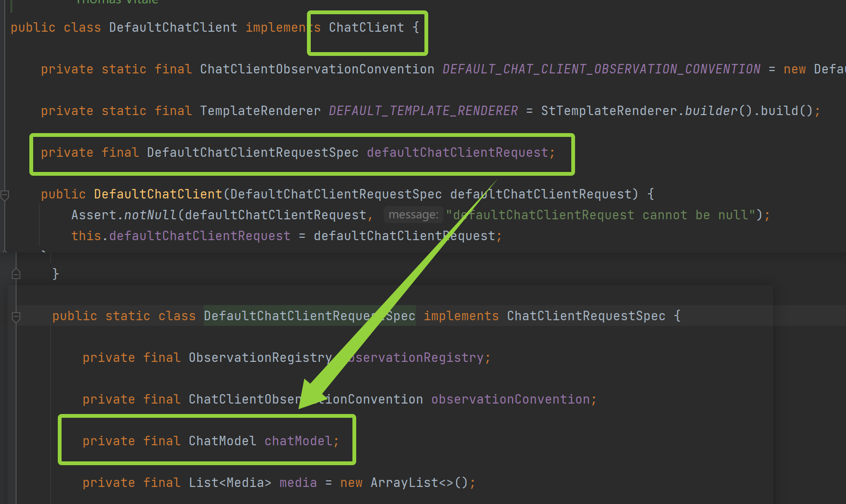Click ChatClientRequestSpec interface after implements
Image resolution: width=846 pixels, height=504 pixels.
click(x=586, y=316)
